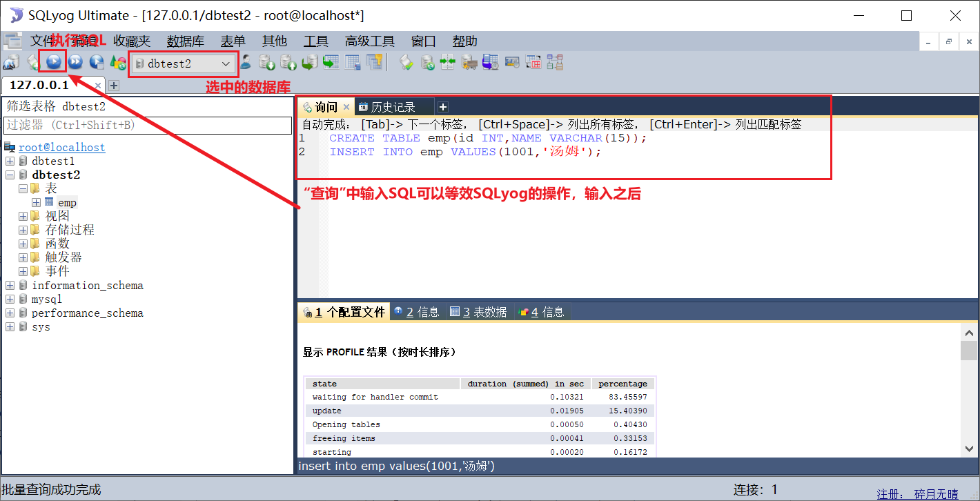Viewport: 980px width, 501px height.
Task: Expand the 事件 folder
Action: coord(23,271)
